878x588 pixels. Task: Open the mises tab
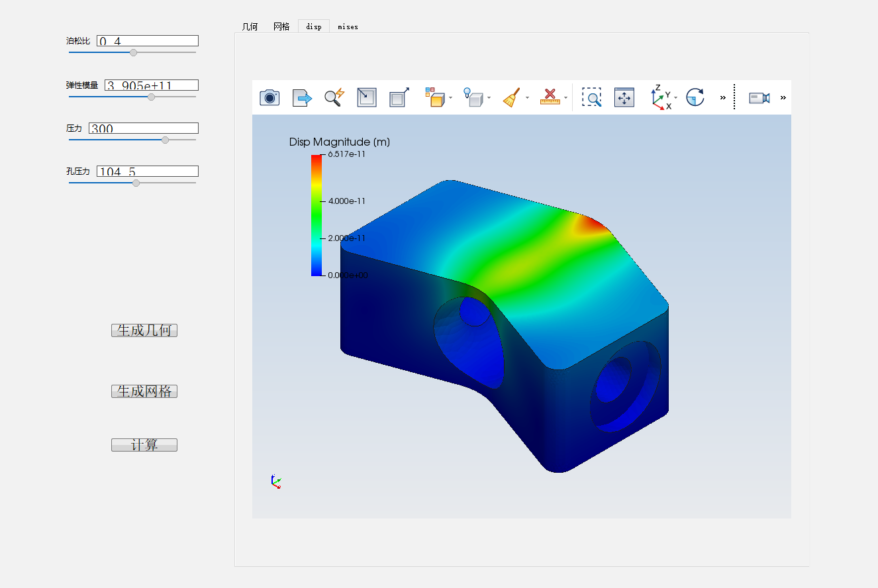point(348,26)
